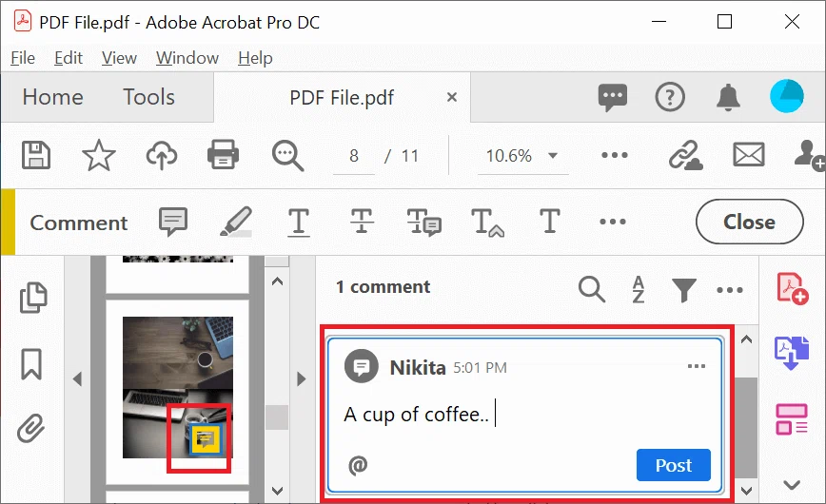Sort comments with the A-Z icon
826x504 pixels.
coord(638,289)
